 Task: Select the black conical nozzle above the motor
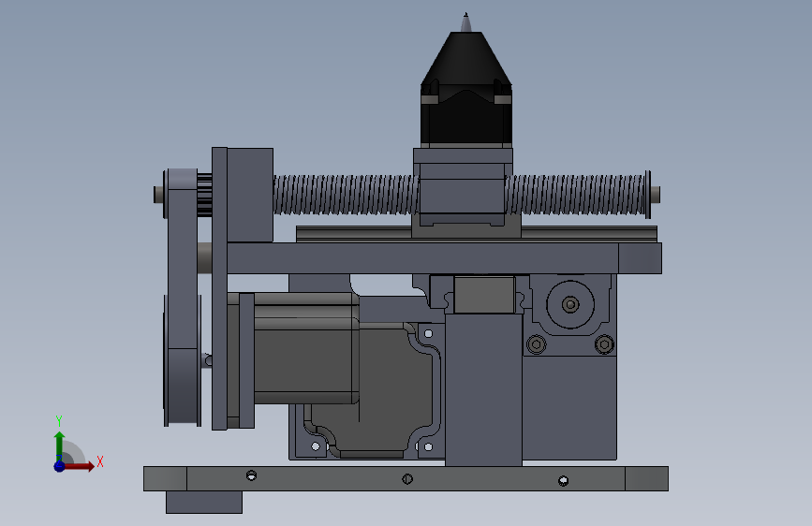coord(466,57)
